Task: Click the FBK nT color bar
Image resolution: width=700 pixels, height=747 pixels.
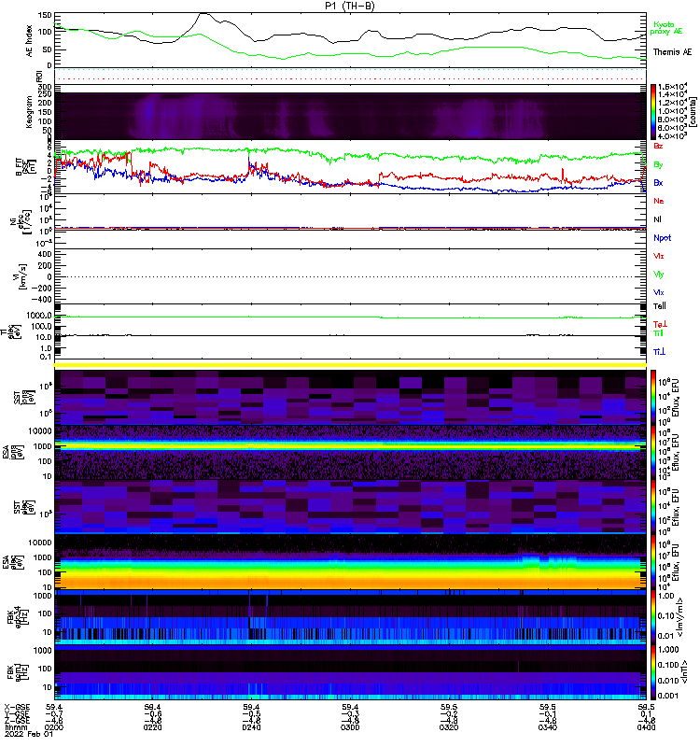Action: tap(653, 672)
